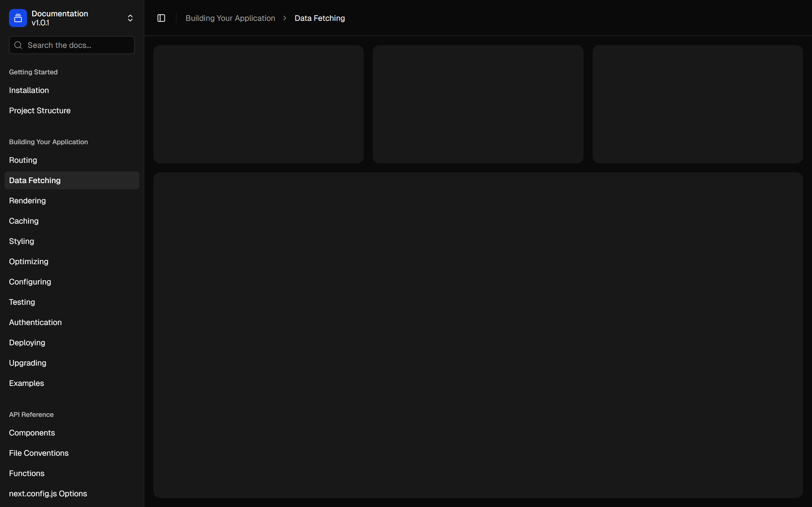Click the breadcrumb chevron separator
Screen dimensions: 812x507
[284, 18]
